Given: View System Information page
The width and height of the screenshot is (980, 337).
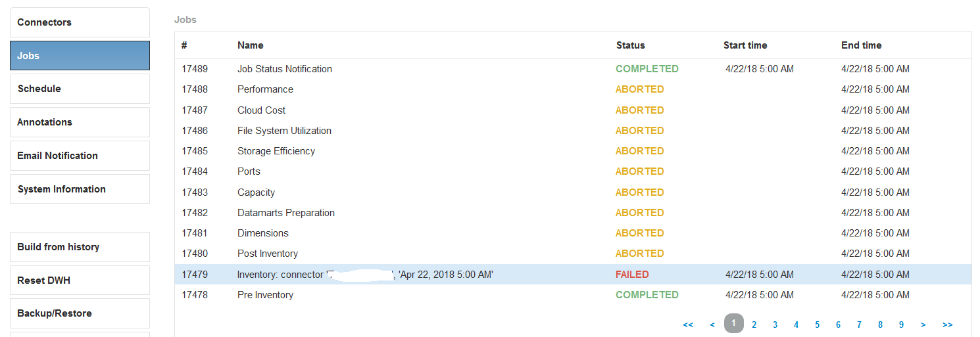Looking at the screenshot, I should [x=80, y=189].
